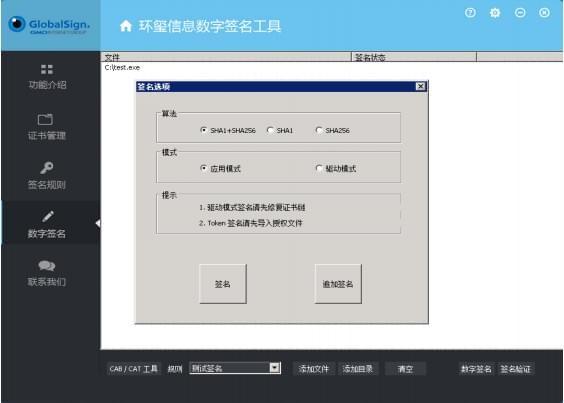Screen dimensions: 564x403
Task: Click the bottom 数字签名 button
Action: point(476,369)
